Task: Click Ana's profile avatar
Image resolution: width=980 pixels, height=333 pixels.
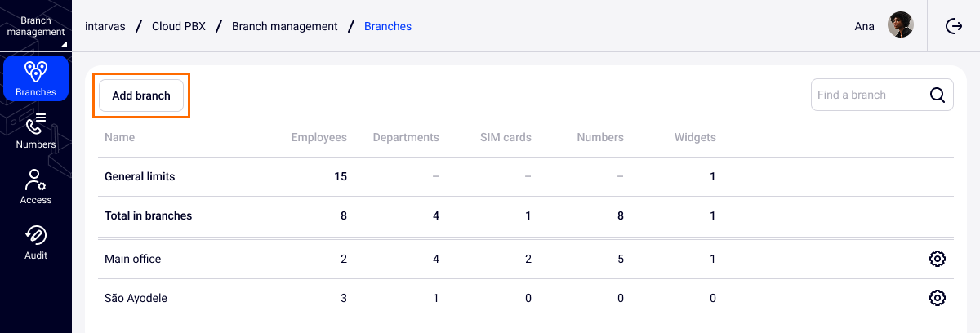Action: pos(901,26)
